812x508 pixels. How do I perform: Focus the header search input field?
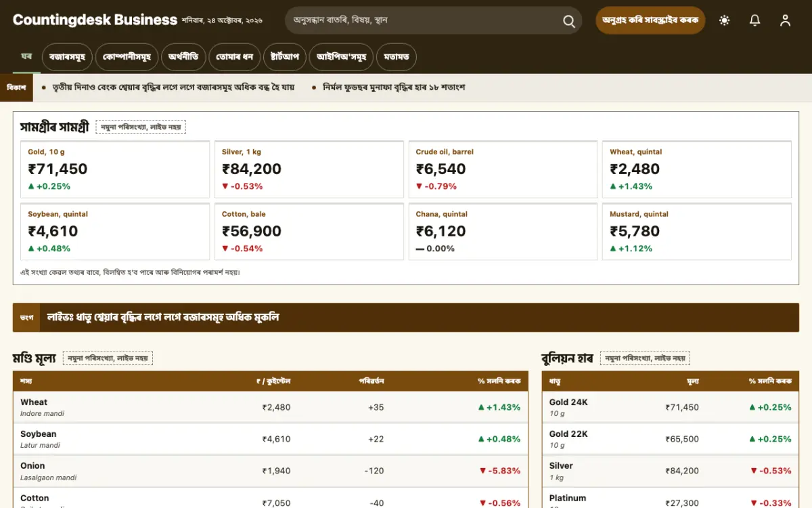[x=425, y=20]
